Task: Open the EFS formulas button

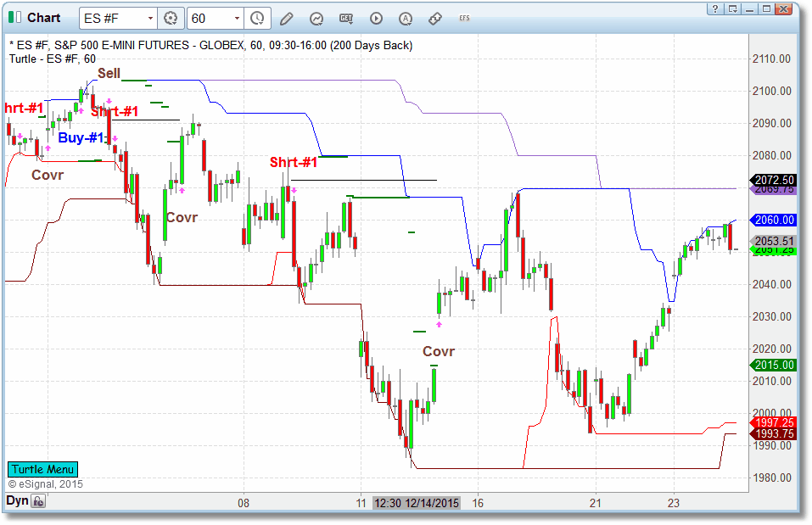Action: pyautogui.click(x=464, y=18)
